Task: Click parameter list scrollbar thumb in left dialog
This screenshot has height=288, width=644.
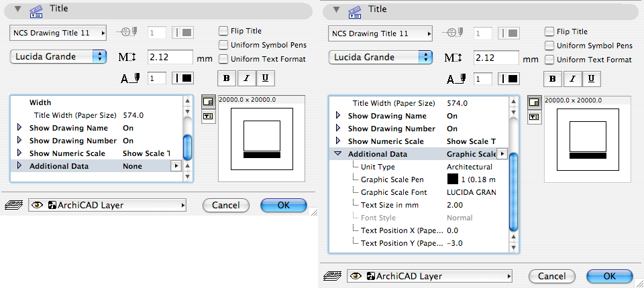Action: click(187, 147)
